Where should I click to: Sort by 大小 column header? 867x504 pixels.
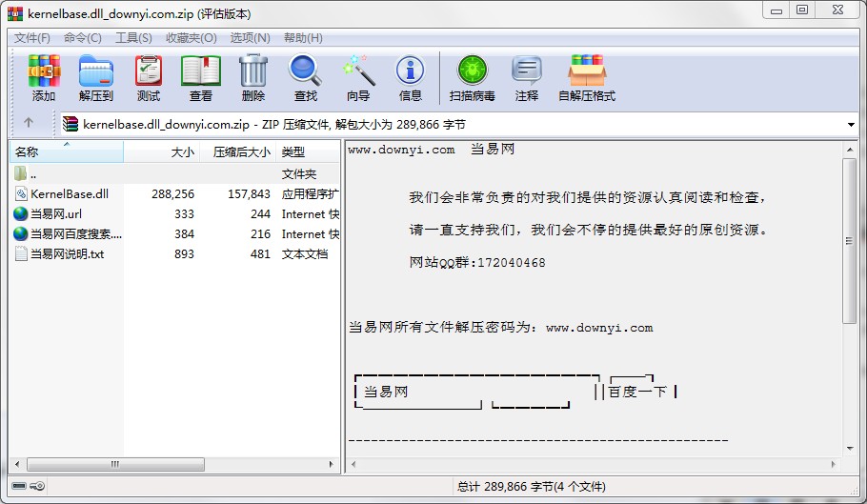pos(161,151)
